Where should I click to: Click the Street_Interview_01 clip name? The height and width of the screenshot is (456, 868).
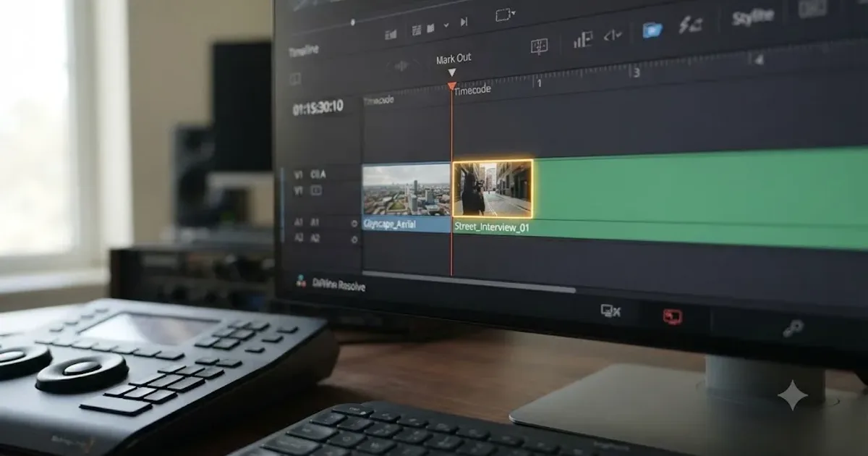[491, 227]
